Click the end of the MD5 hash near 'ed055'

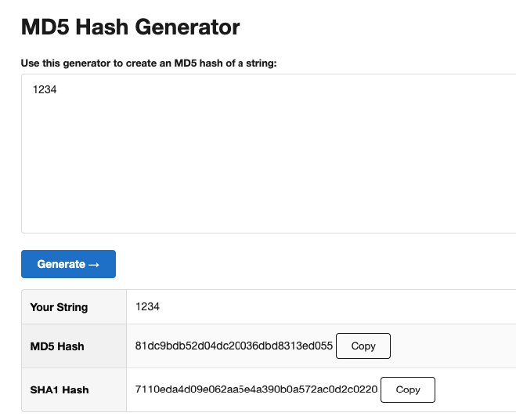tap(321, 346)
